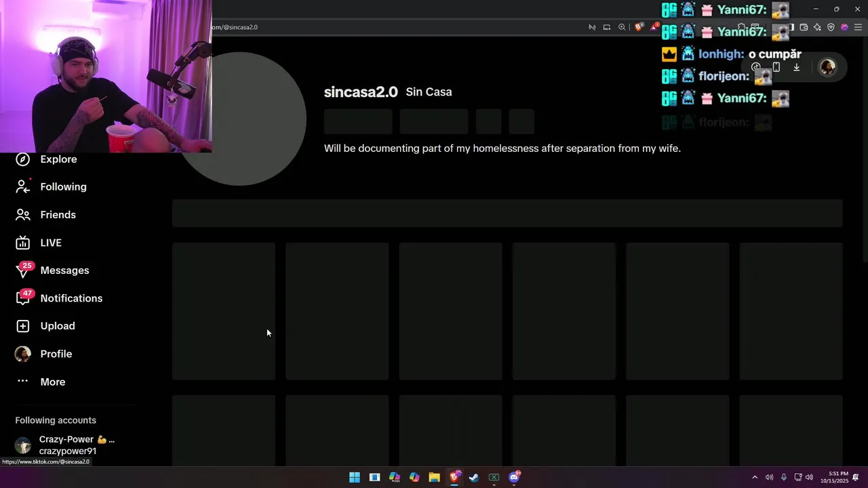Open Discord from the taskbar
868x488 pixels.
pos(514,477)
